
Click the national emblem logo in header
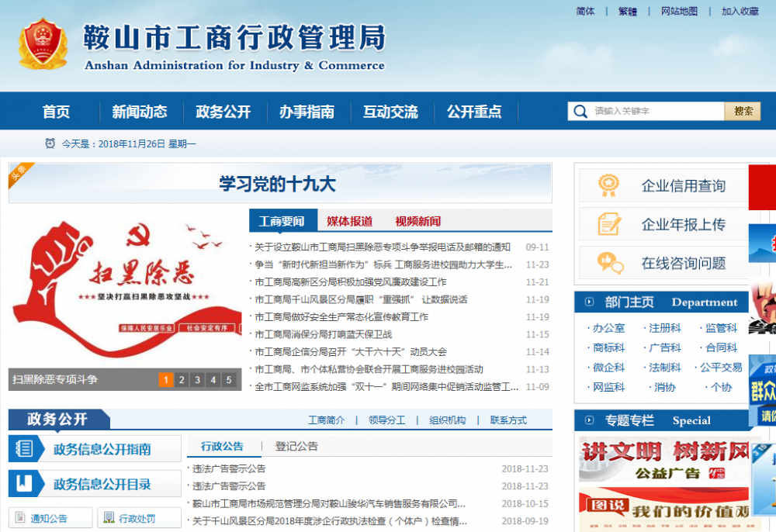click(x=43, y=44)
